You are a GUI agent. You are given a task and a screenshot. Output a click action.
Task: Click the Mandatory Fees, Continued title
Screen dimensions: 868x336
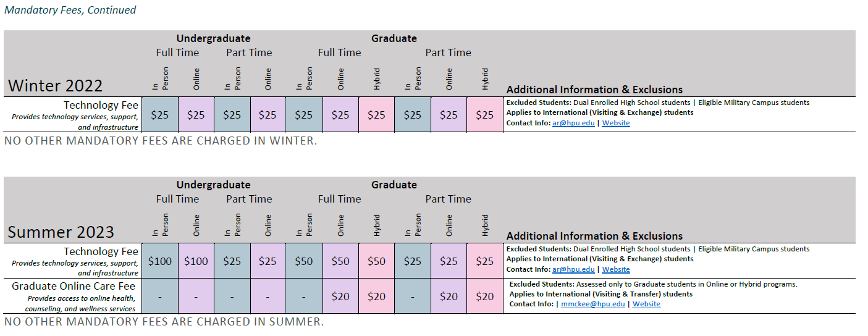(70, 10)
